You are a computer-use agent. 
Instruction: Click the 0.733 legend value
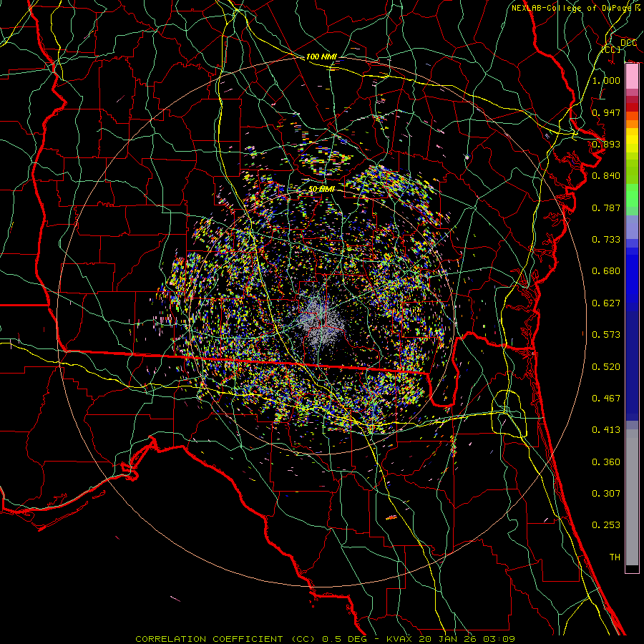pos(606,240)
